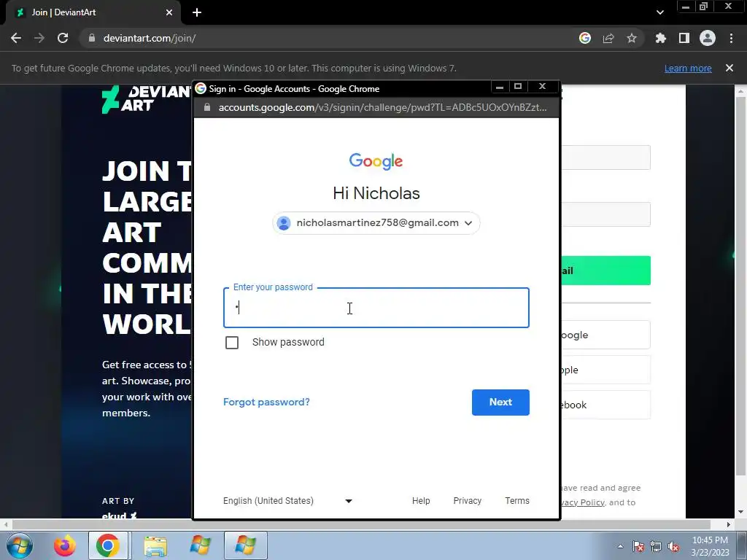Open the Forgot password? link
Viewport: 747px width, 560px height.
pos(266,402)
